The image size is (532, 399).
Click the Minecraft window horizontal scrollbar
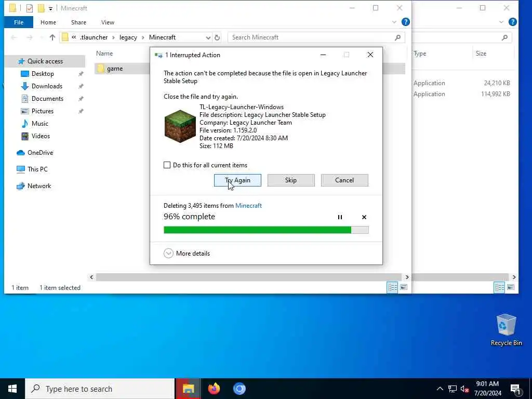point(249,277)
